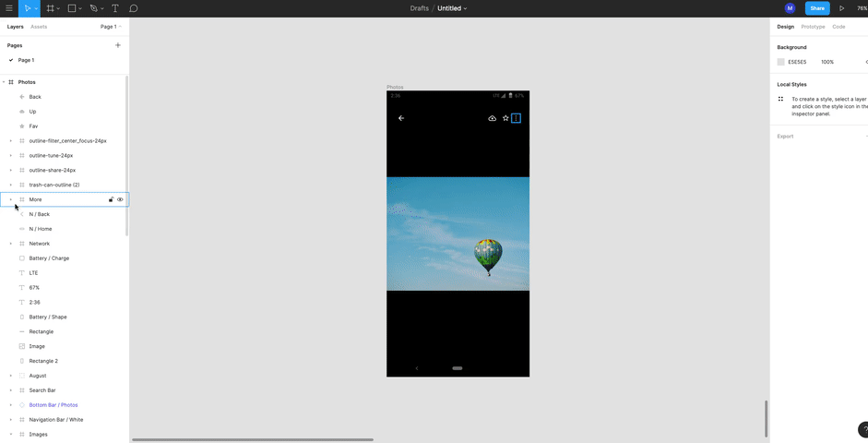
Task: Expand the More layer arrow
Action: [11, 199]
